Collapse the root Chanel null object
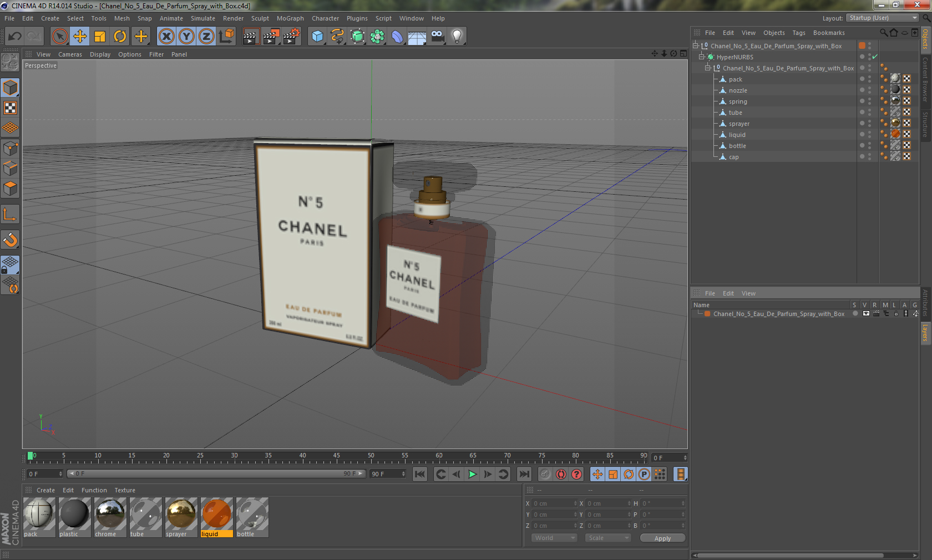This screenshot has width=932, height=560. [x=695, y=46]
